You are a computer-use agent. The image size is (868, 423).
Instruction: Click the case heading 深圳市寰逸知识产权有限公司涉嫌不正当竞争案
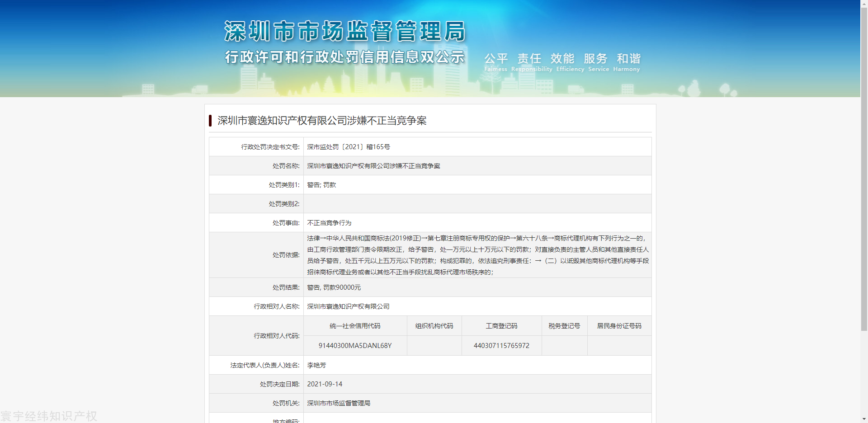[x=322, y=121]
